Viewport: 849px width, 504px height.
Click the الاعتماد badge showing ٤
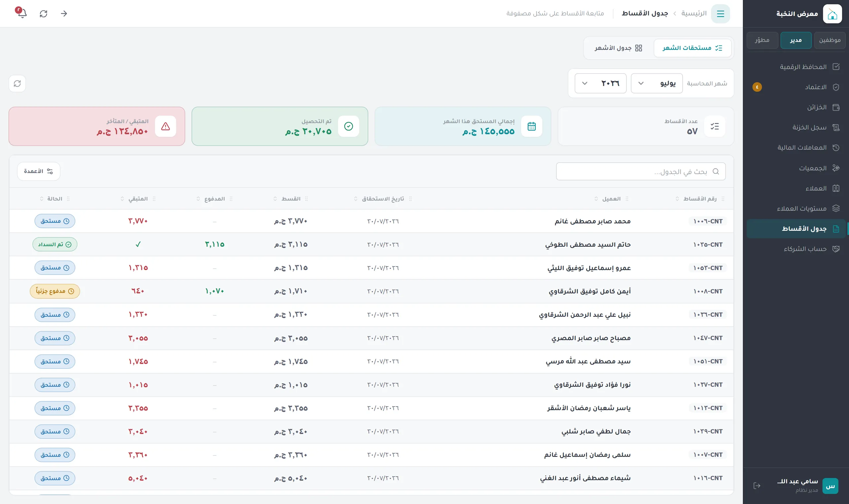[x=757, y=87]
